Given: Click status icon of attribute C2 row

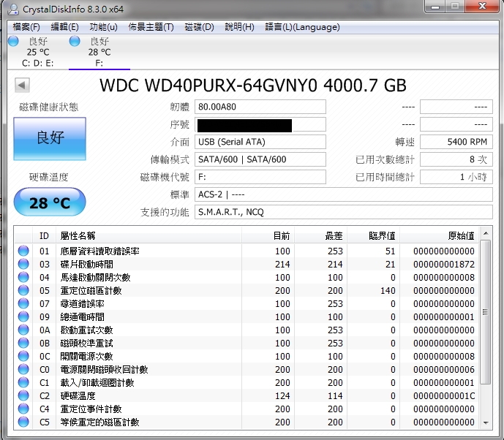Looking at the screenshot, I should pos(23,395).
